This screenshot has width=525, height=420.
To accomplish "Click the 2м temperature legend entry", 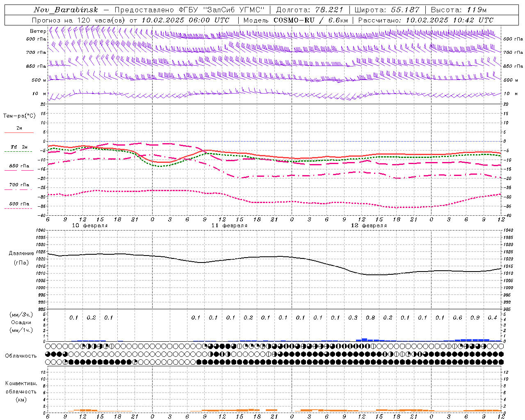I will tap(19, 128).
